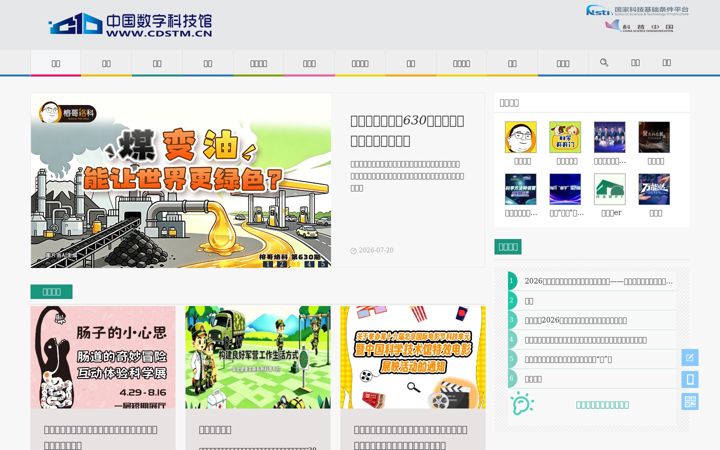720x450 pixels.
Task: Click the 榕哥烙科 badge on the banner
Action: (x=68, y=113)
